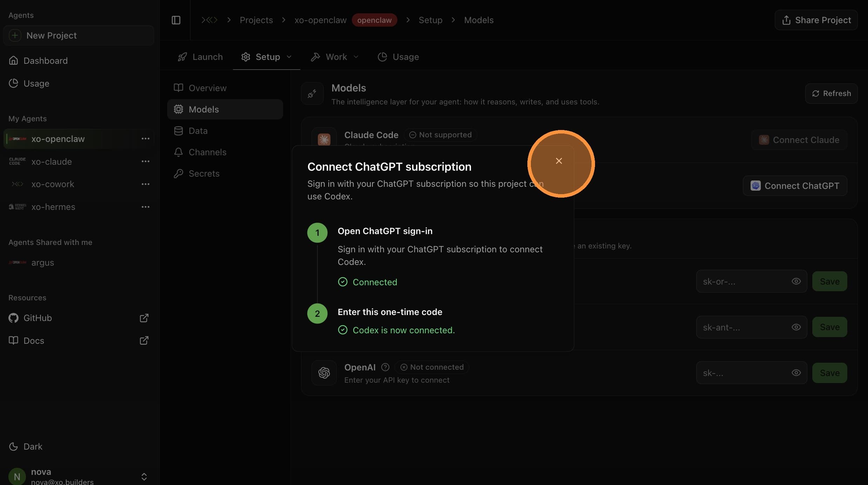The height and width of the screenshot is (485, 868).
Task: Open the Channels setup section
Action: [225, 152]
